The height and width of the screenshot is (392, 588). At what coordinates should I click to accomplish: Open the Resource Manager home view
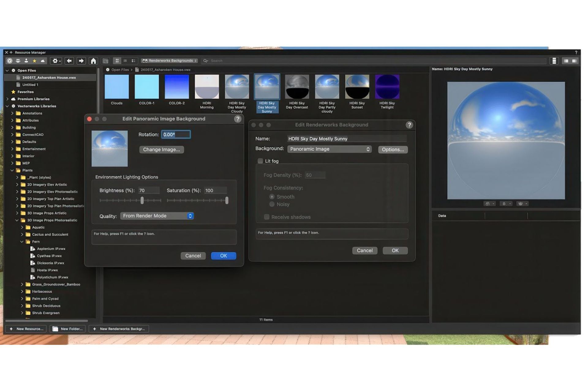pyautogui.click(x=93, y=61)
